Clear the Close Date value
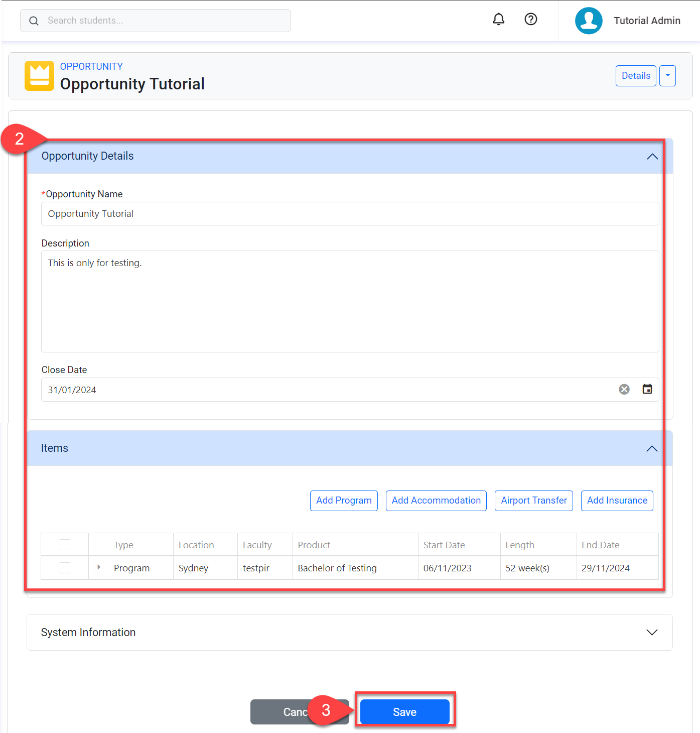The height and width of the screenshot is (733, 700). [624, 390]
